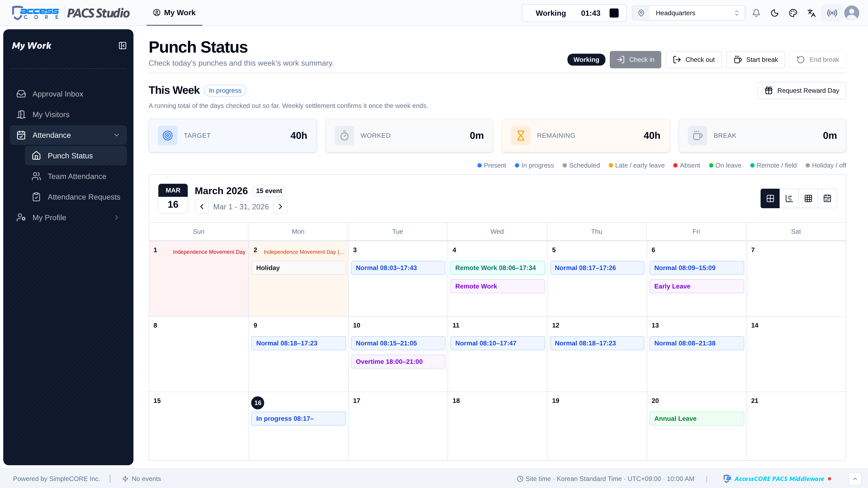Open the notifications bell
Viewport: 868px width, 488px height.
tap(756, 13)
